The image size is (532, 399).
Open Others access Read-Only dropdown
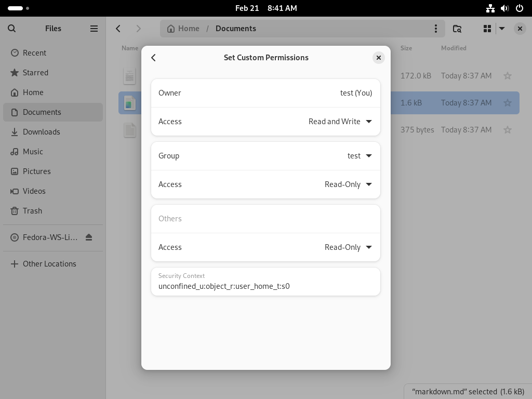coord(348,247)
